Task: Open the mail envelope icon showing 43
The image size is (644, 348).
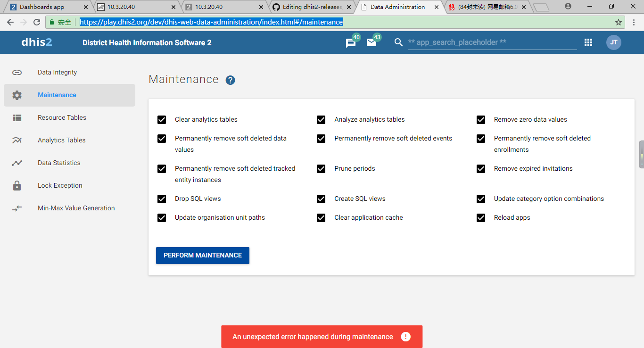Action: click(x=372, y=42)
